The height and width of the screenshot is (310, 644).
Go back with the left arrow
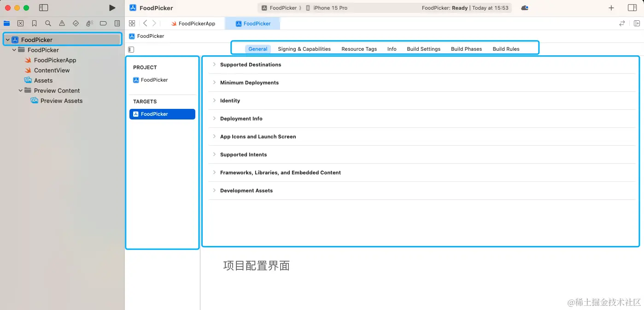[145, 23]
